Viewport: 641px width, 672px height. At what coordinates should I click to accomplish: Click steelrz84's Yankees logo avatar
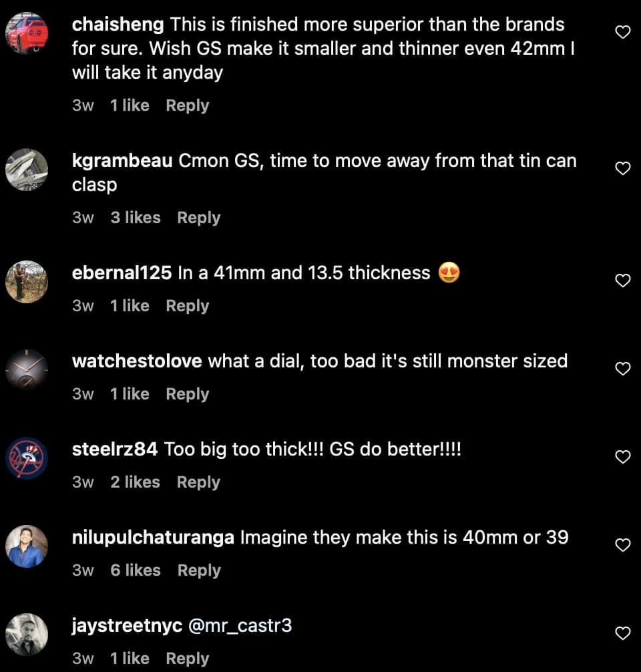[x=27, y=458]
